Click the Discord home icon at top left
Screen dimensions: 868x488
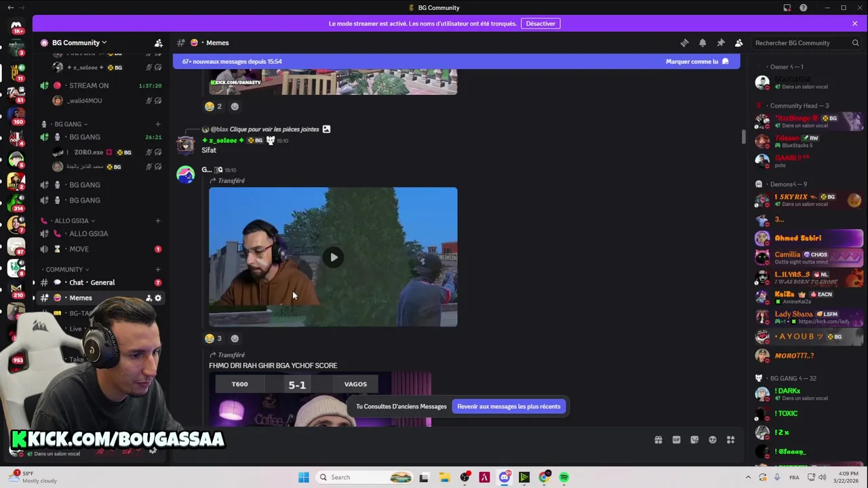(16, 28)
